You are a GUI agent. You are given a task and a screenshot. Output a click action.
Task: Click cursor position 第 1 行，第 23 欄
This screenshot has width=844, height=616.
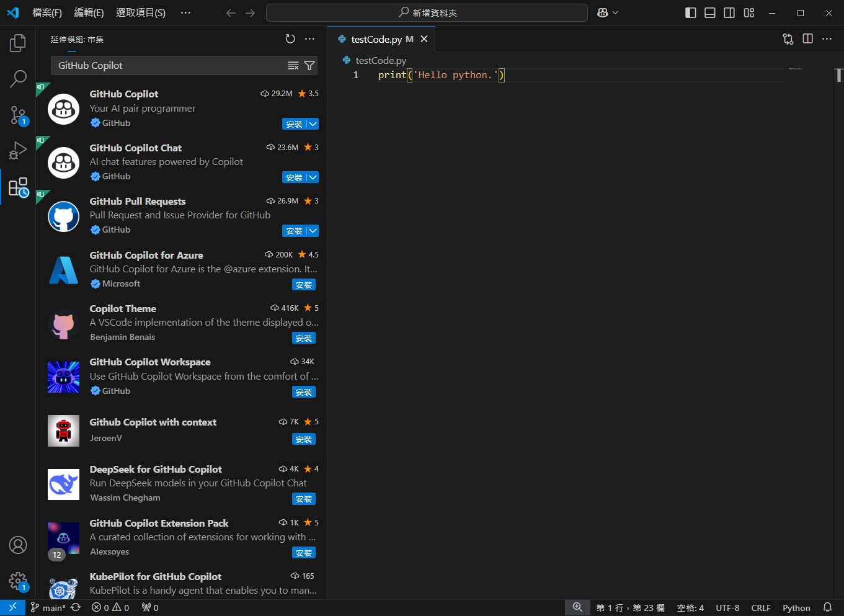630,608
